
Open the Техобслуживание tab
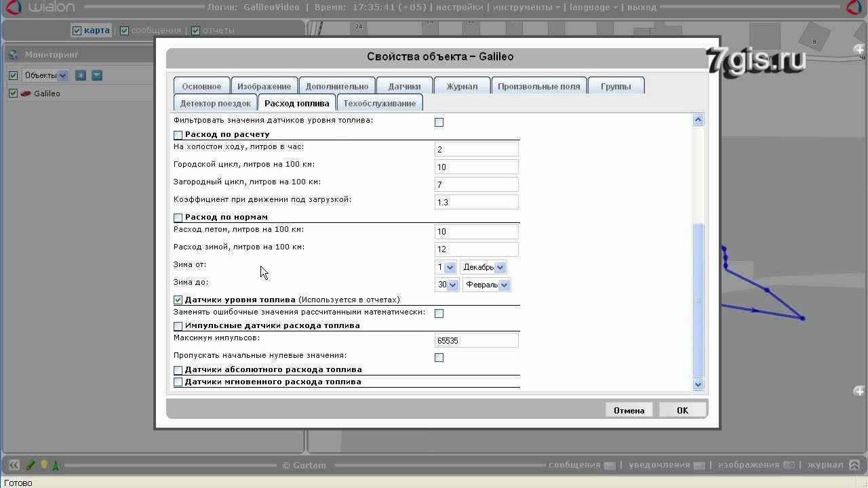coord(379,103)
